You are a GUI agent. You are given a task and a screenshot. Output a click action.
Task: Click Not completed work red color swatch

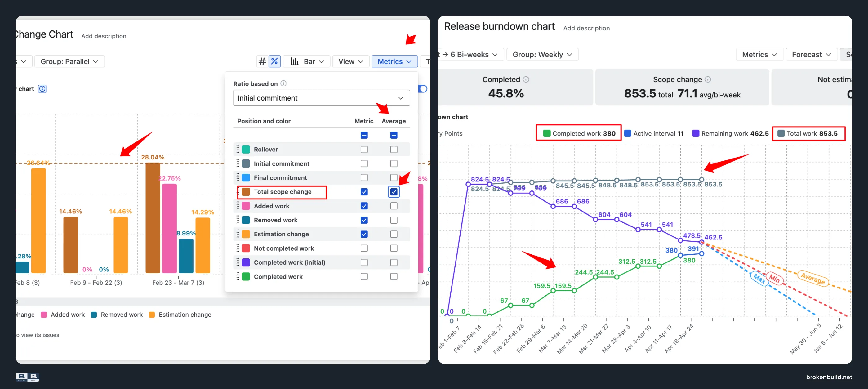pos(246,248)
